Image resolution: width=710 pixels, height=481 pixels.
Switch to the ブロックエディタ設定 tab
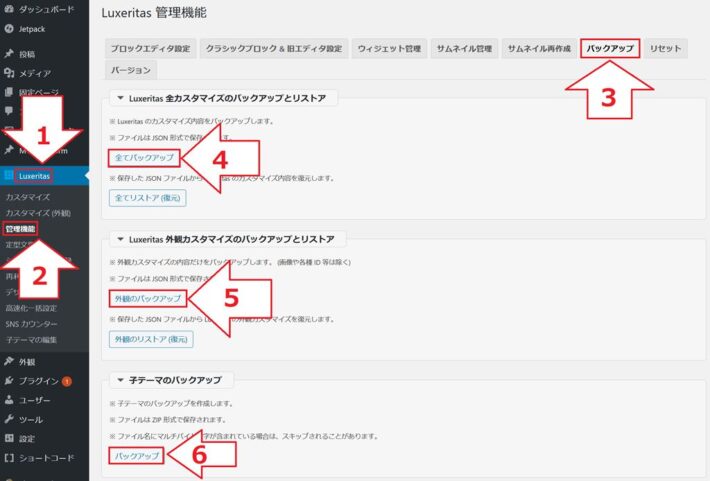(x=150, y=48)
